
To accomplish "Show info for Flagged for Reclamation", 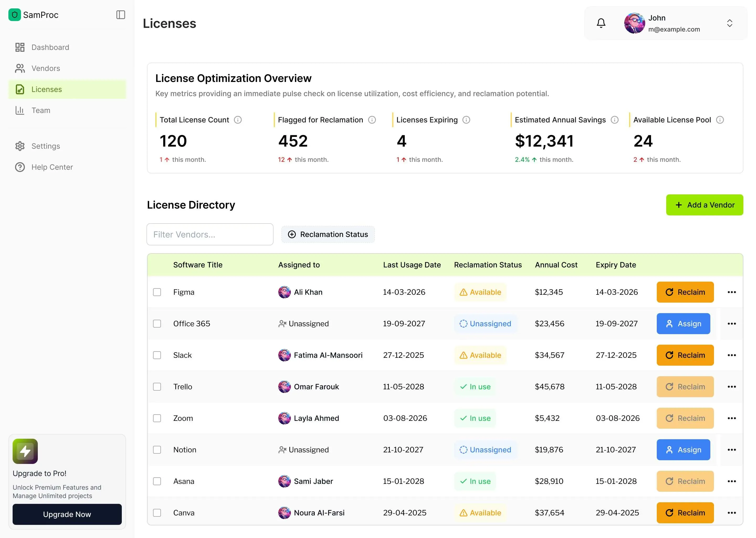I will point(372,120).
